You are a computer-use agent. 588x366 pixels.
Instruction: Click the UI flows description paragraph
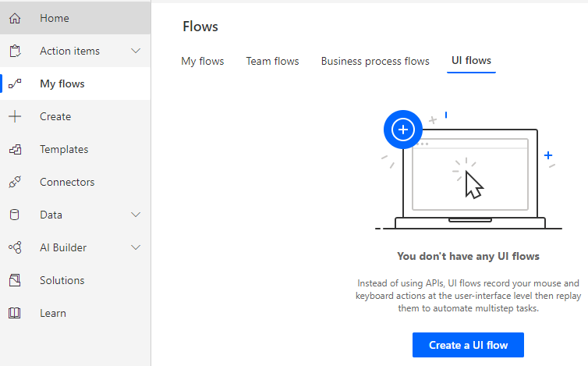468,296
